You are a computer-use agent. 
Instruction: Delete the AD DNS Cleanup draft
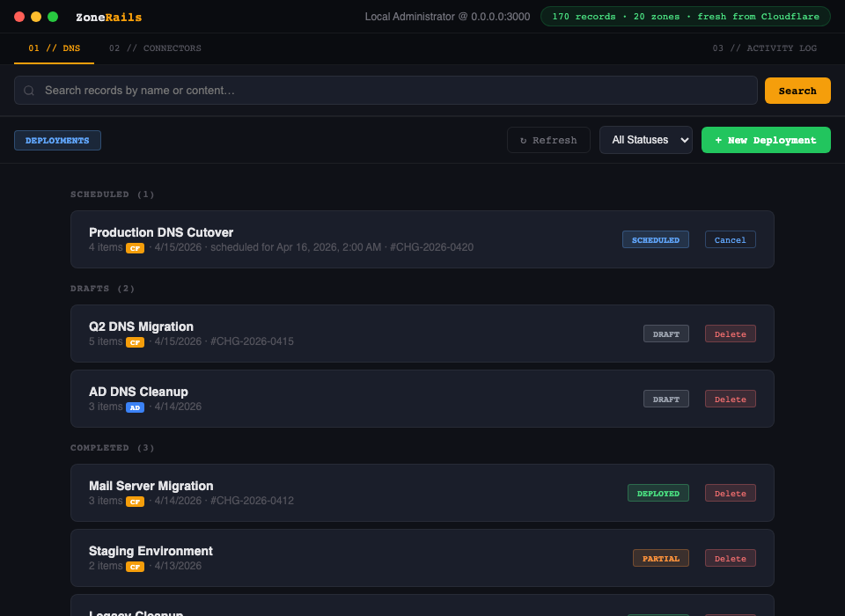click(x=730, y=399)
